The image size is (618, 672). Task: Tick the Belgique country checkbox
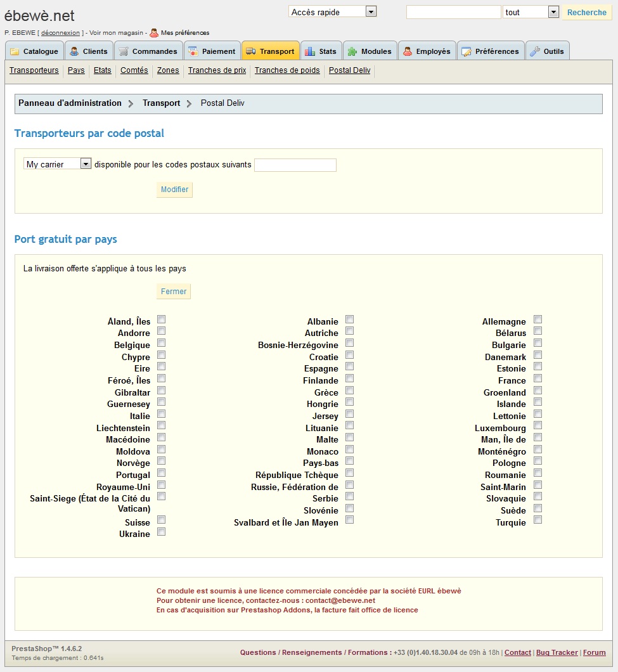point(161,343)
